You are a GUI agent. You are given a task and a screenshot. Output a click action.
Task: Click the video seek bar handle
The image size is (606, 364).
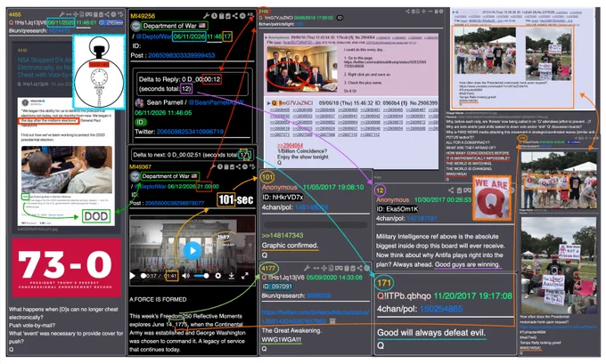pyautogui.click(x=143, y=276)
